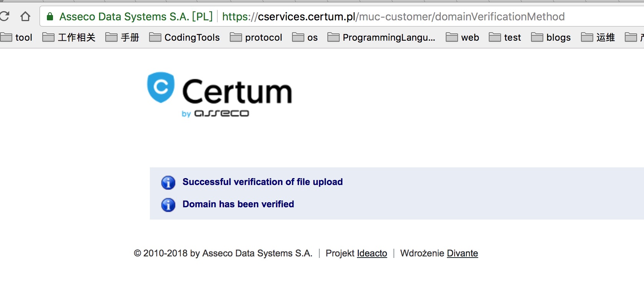Image resolution: width=644 pixels, height=304 pixels.
Task: Click info icon beside Successful verification message
Action: pyautogui.click(x=168, y=183)
